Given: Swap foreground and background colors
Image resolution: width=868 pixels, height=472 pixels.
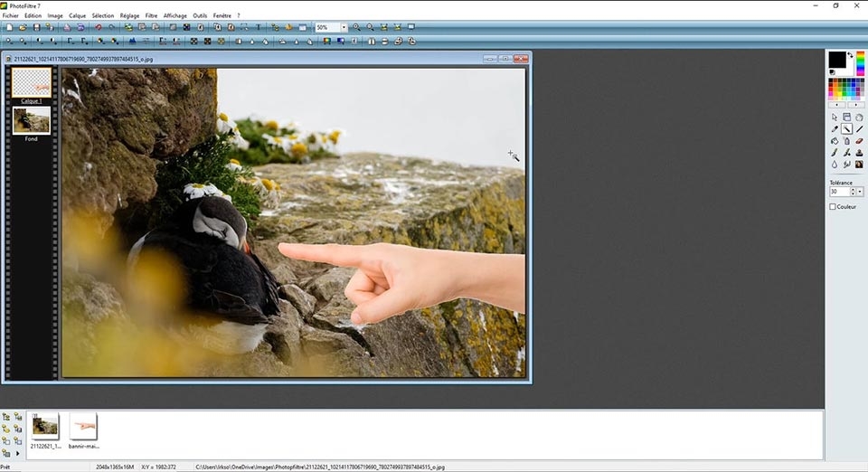Looking at the screenshot, I should (851, 55).
